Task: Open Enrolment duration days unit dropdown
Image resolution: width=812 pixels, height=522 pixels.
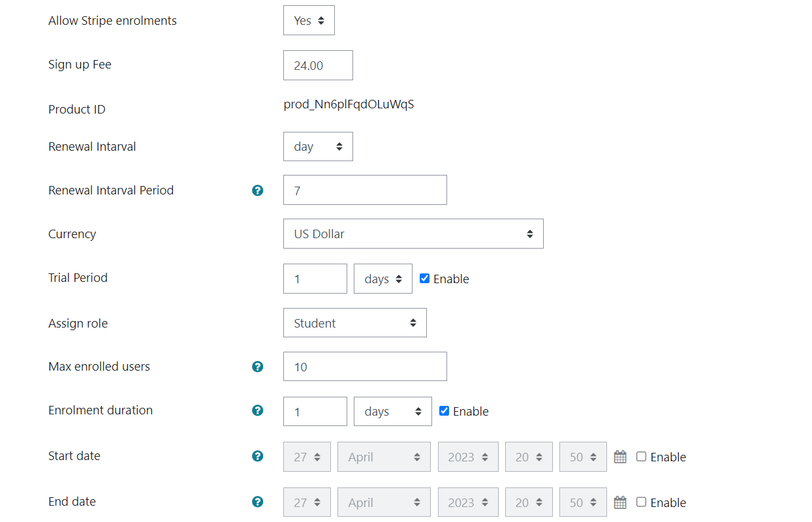Action: [x=392, y=411]
